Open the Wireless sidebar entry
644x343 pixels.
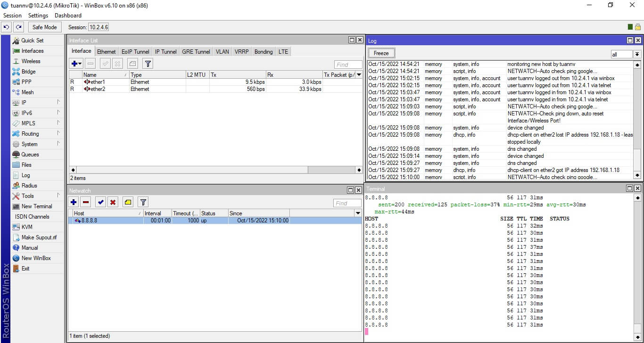[31, 61]
